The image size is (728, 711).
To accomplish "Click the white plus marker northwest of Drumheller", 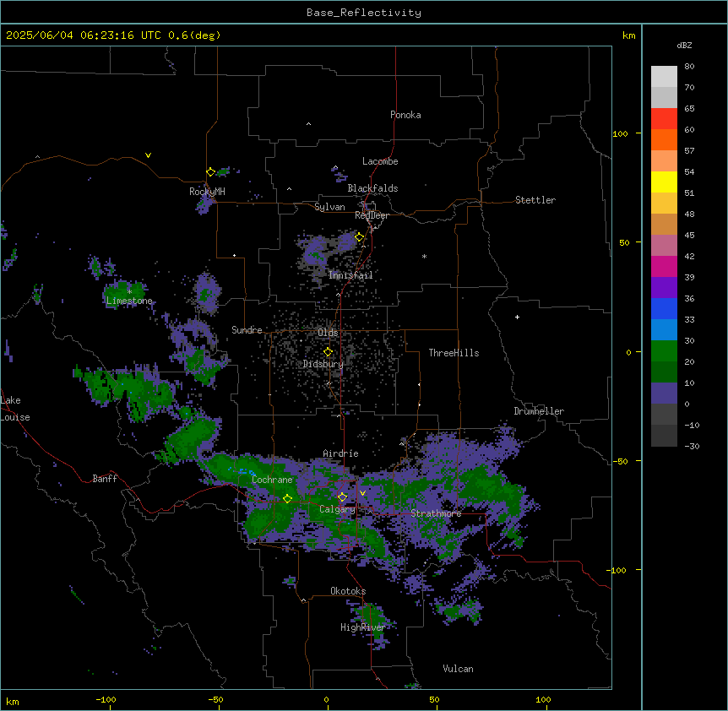I will [517, 317].
